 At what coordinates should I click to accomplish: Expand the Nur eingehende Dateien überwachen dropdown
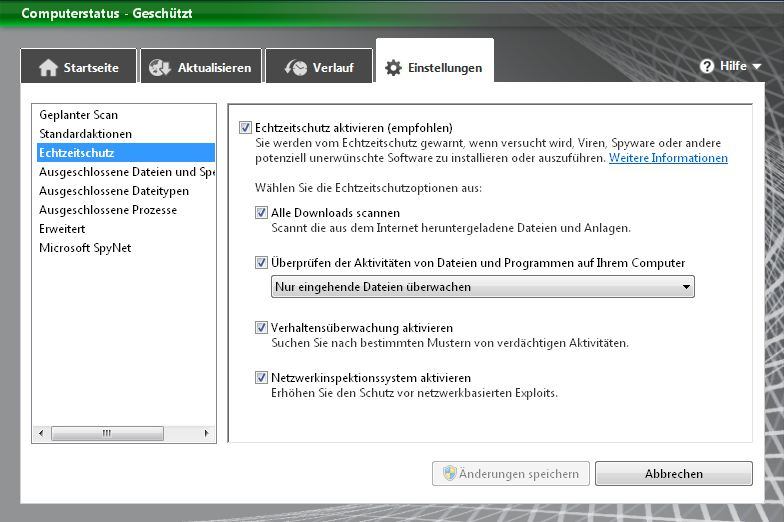click(x=482, y=286)
